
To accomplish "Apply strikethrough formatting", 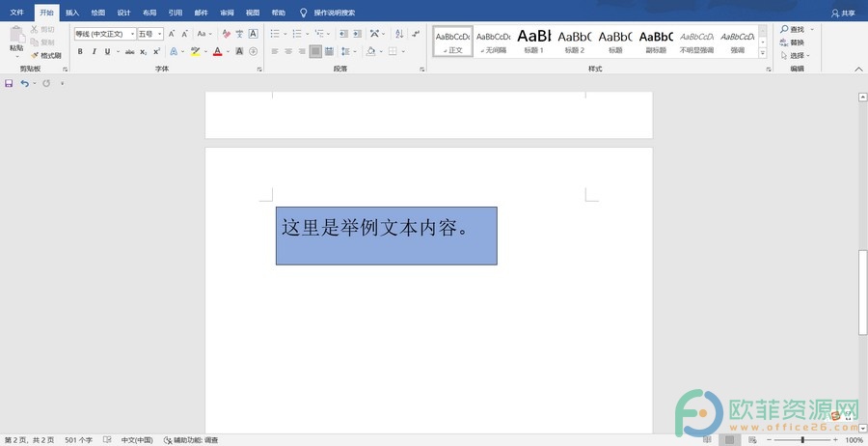I will 129,51.
